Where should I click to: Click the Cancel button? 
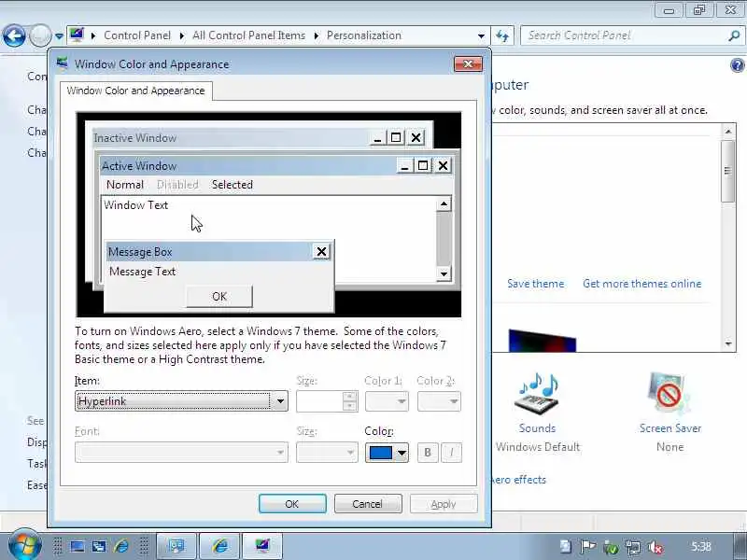(x=368, y=504)
